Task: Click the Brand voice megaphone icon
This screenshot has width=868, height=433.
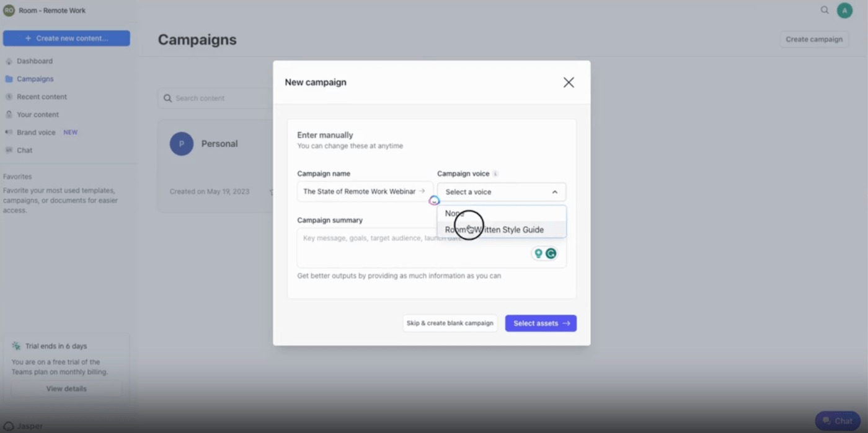Action: [x=9, y=133]
